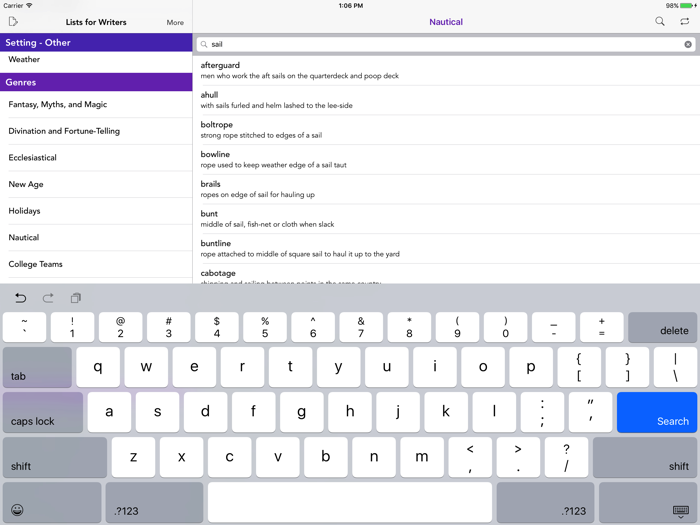Open Fantasy, Myths, and Magic list

(x=96, y=104)
